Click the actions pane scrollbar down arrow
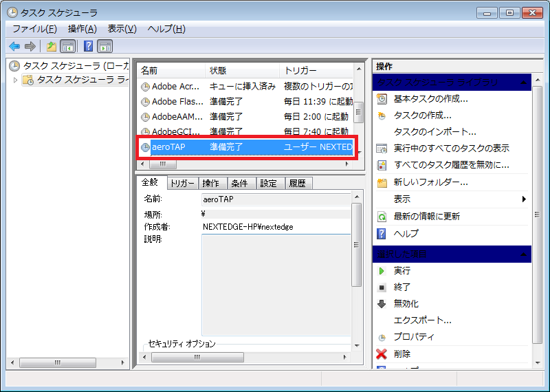This screenshot has height=392, width=550. (538, 363)
